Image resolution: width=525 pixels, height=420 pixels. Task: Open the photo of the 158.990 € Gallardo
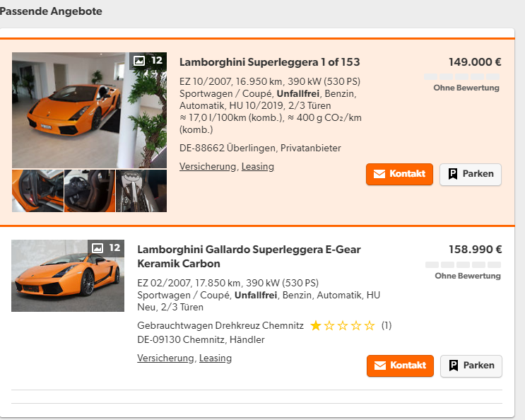tap(67, 276)
